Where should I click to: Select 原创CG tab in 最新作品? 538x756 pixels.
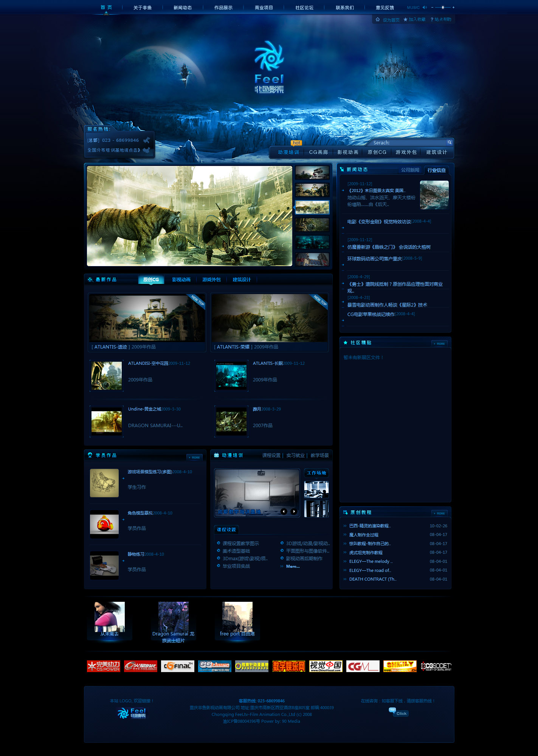(151, 280)
